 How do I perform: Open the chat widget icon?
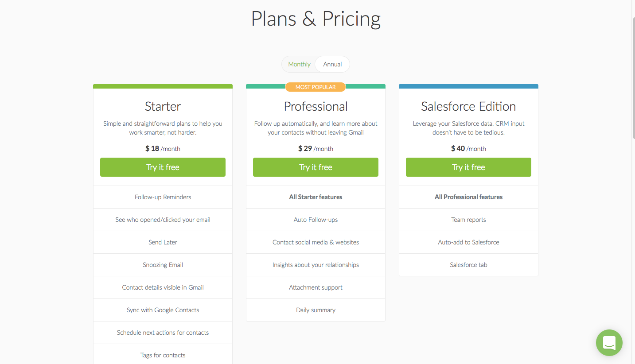pos(609,342)
